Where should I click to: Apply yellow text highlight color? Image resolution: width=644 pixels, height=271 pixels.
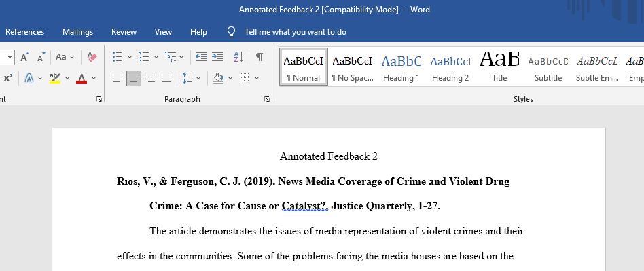tap(54, 78)
